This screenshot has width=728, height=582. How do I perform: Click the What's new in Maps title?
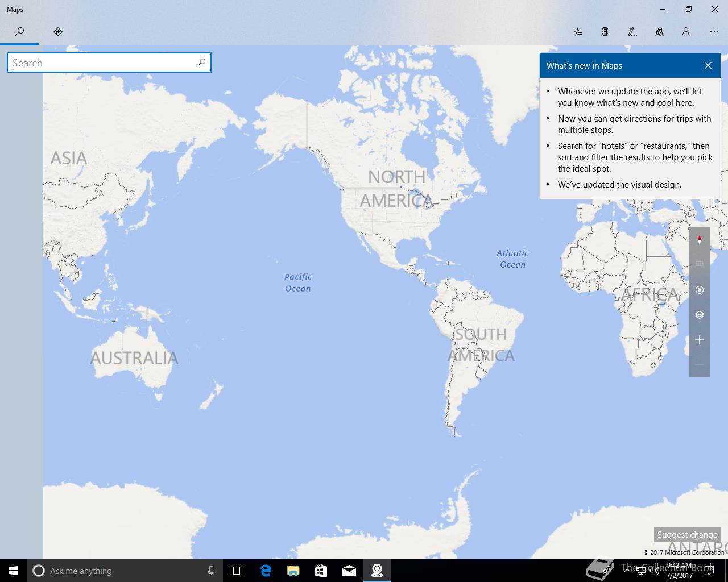(584, 66)
